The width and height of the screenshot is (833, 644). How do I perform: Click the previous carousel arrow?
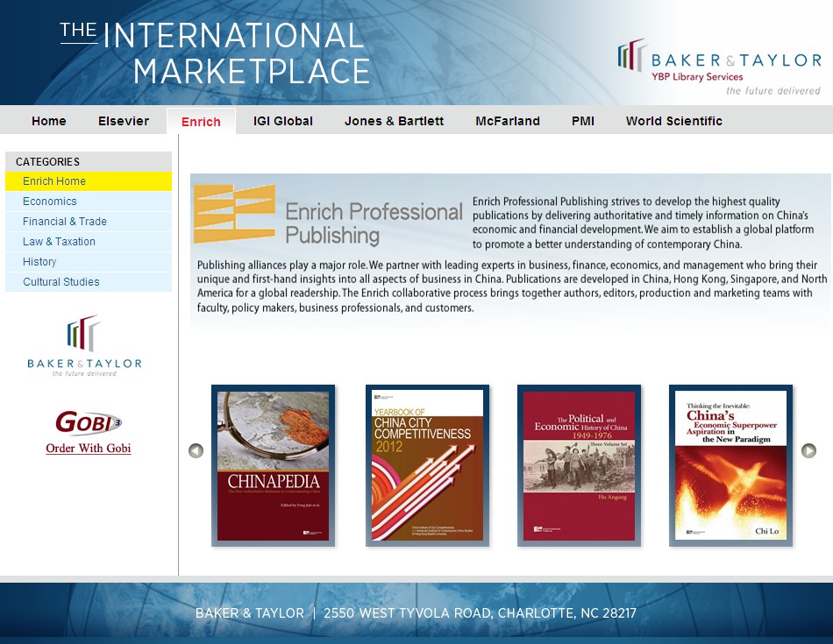click(196, 450)
